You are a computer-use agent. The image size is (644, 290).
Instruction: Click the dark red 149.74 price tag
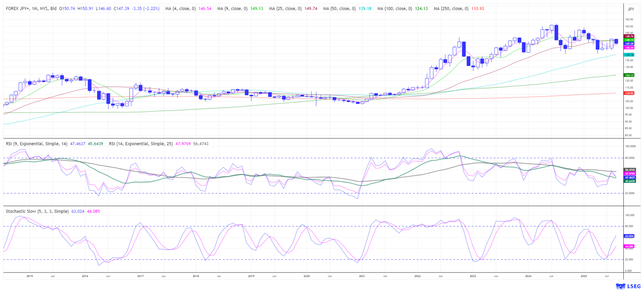pos(629,36)
